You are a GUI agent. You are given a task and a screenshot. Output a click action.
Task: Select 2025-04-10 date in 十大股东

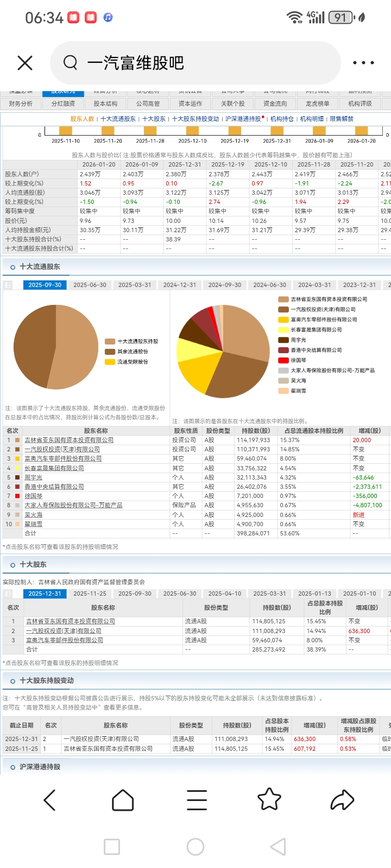click(x=225, y=593)
